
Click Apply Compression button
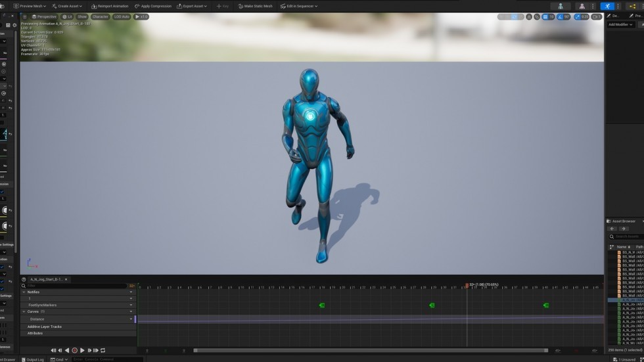pyautogui.click(x=152, y=6)
